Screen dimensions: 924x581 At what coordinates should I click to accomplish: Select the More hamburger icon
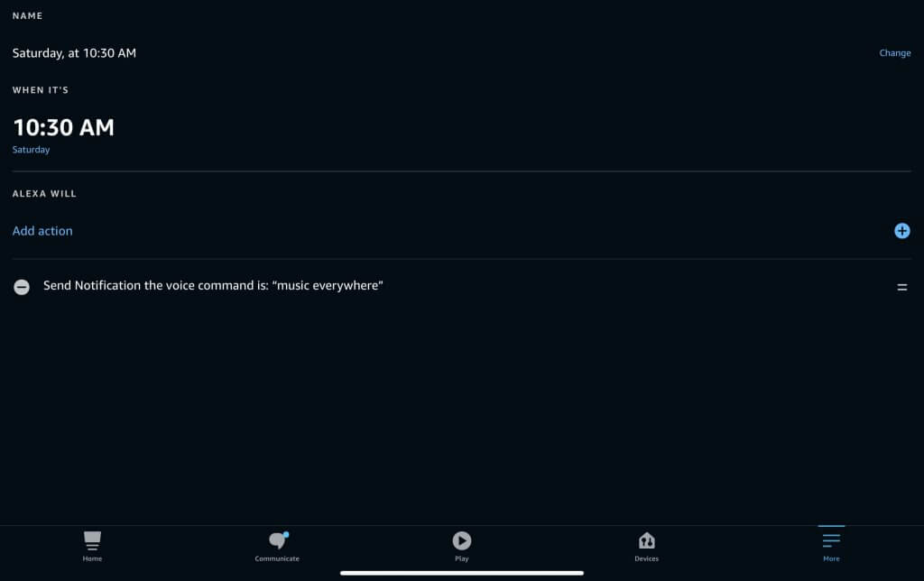click(831, 539)
